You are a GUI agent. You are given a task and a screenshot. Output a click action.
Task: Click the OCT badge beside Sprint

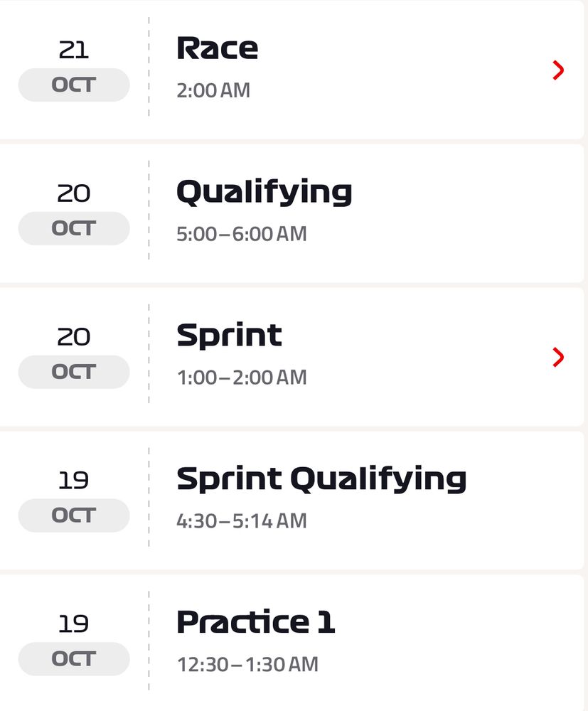pyautogui.click(x=74, y=372)
